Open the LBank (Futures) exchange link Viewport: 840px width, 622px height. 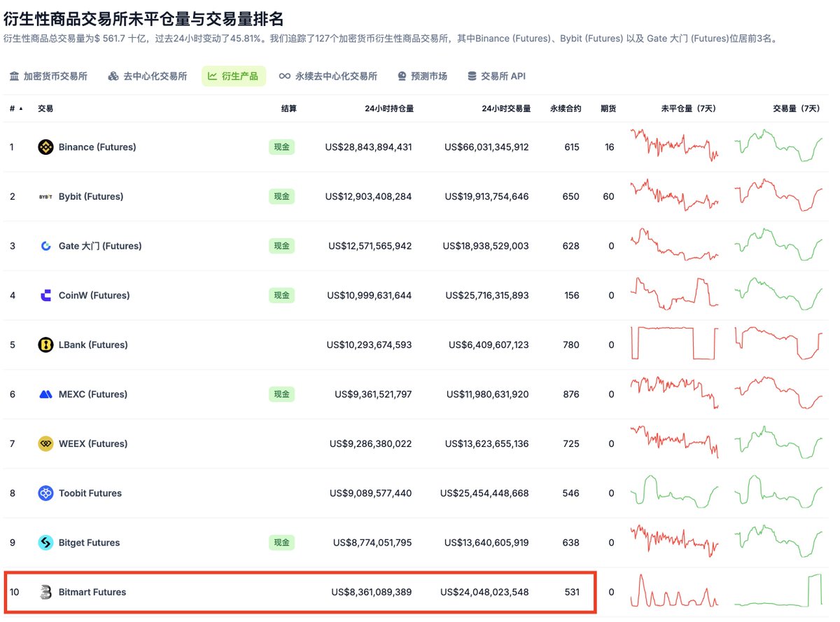(x=93, y=345)
